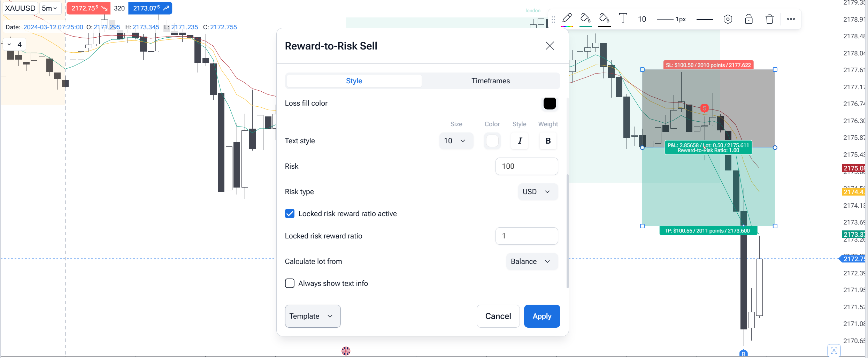Open the Template dropdown

point(313,316)
